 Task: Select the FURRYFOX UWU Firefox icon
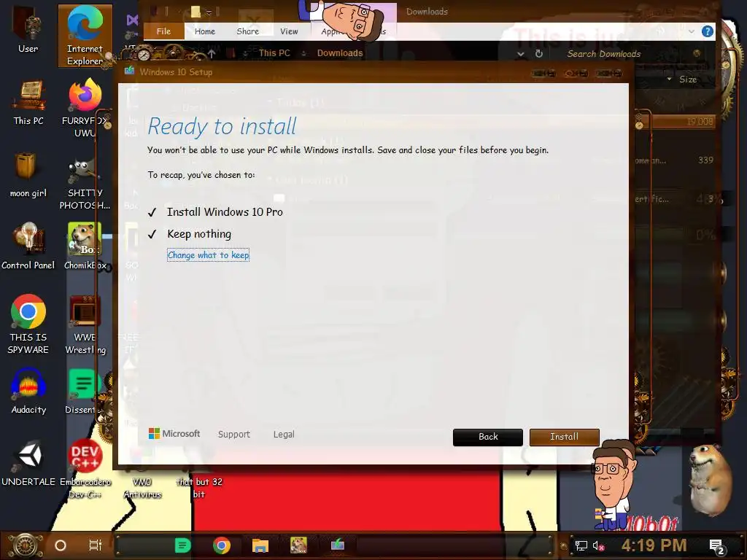(85, 109)
